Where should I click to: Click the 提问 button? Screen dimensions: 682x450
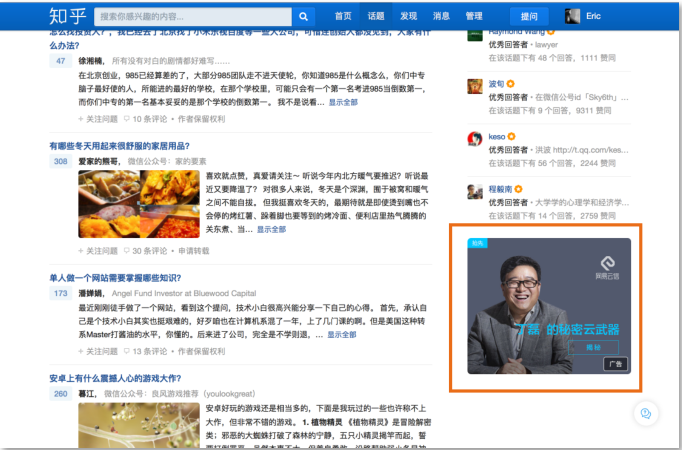[x=529, y=17]
